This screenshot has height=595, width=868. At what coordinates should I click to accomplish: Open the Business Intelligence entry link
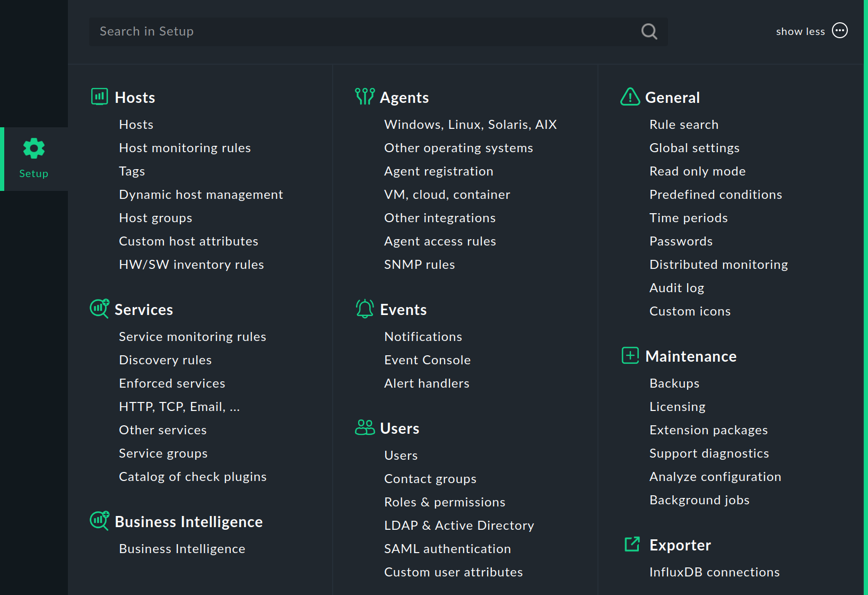(183, 549)
